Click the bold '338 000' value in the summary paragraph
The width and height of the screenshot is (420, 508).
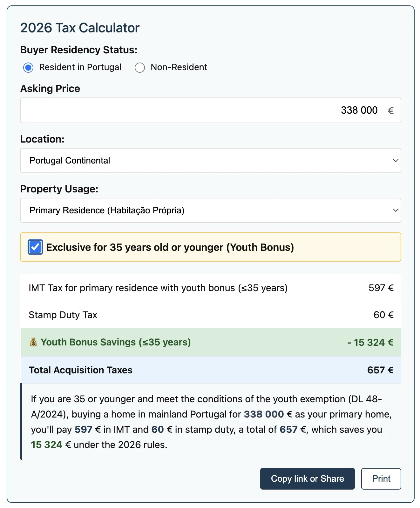click(264, 414)
